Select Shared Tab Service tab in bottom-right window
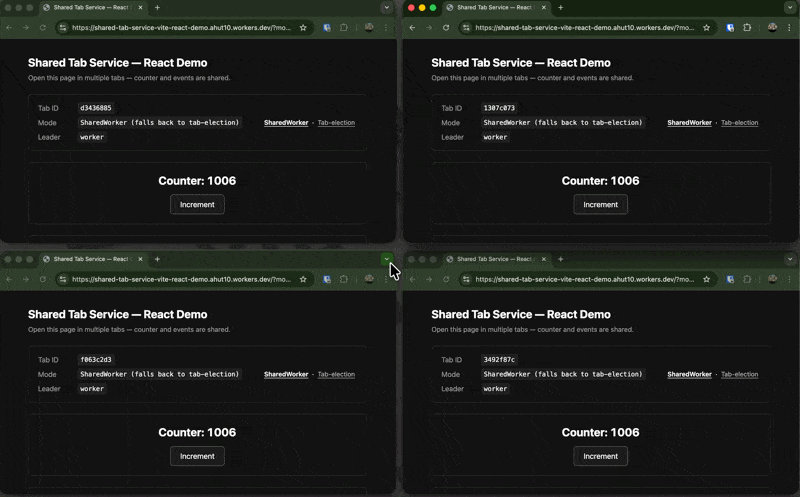The height and width of the screenshot is (497, 800). [495, 259]
